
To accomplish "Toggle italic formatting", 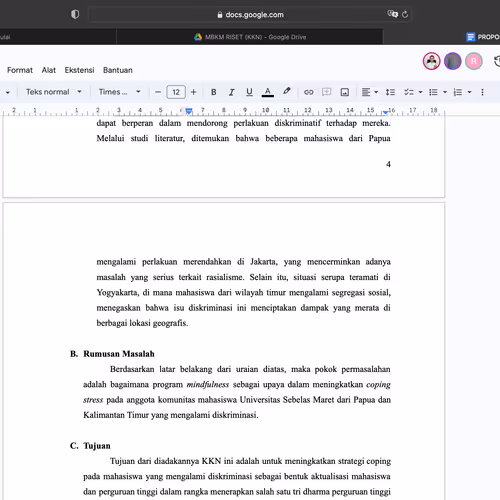I will 231,92.
